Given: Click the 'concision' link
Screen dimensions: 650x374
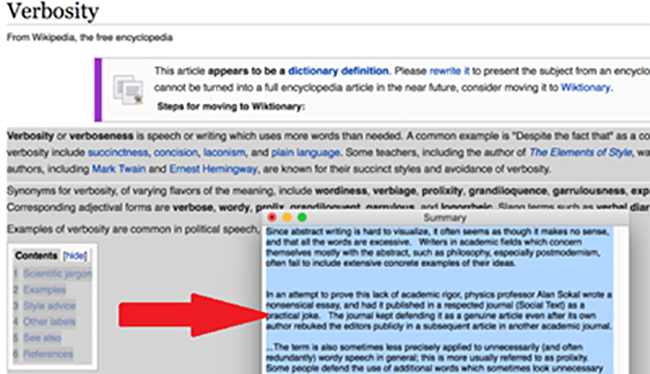Looking at the screenshot, I should [176, 153].
